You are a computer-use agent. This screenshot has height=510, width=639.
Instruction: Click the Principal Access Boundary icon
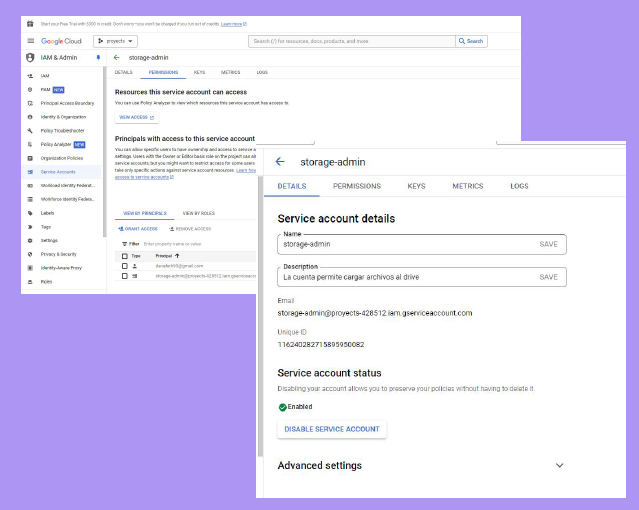[x=30, y=103]
